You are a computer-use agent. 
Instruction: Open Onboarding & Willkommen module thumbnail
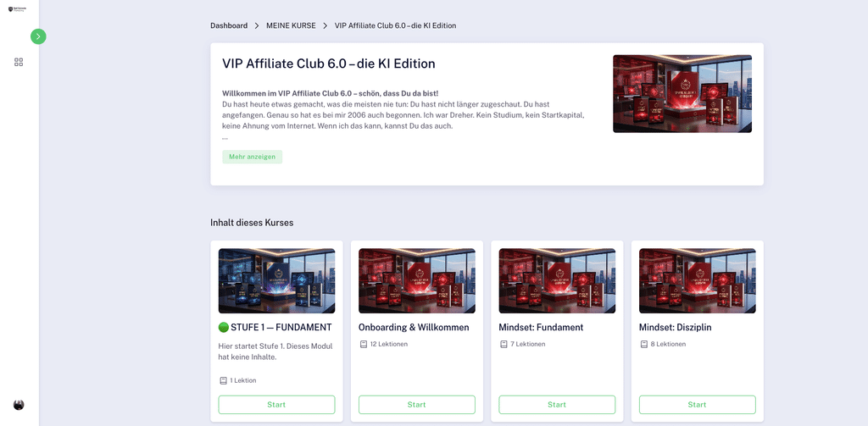[417, 281]
